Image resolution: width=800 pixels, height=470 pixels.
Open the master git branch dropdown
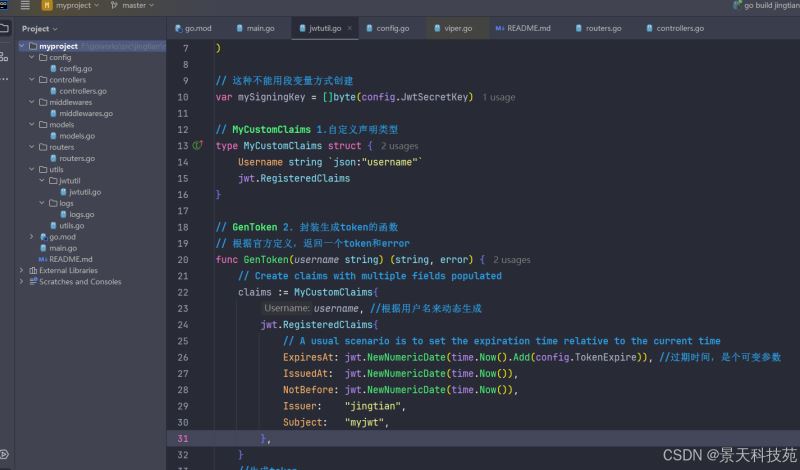coord(132,6)
